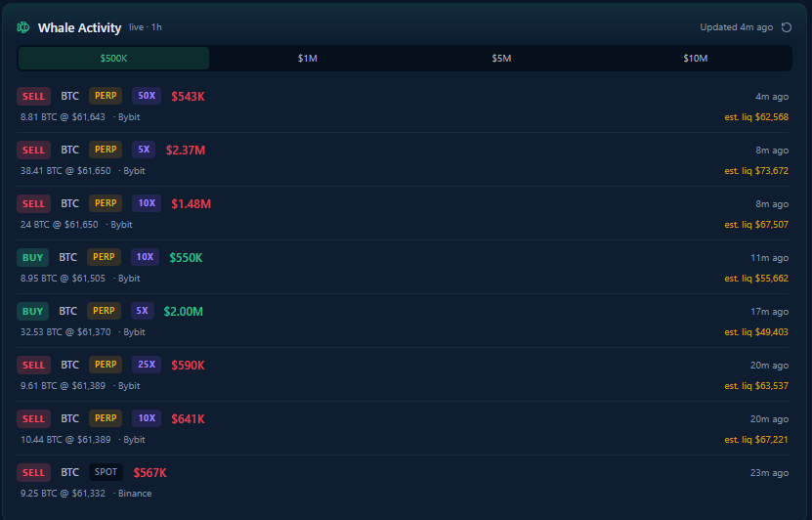Click the SELL badge on the $567K trade
The image size is (812, 520).
pyautogui.click(x=33, y=473)
